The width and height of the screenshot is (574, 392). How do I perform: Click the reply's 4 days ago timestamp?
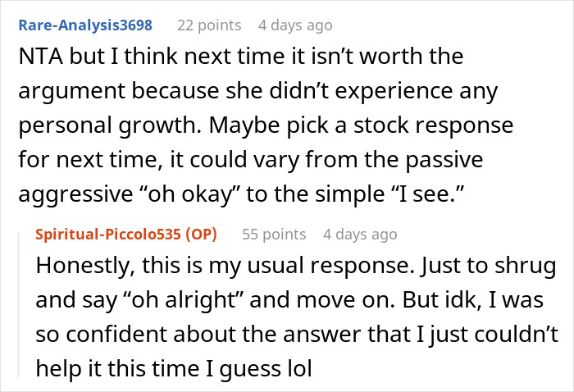click(x=360, y=234)
